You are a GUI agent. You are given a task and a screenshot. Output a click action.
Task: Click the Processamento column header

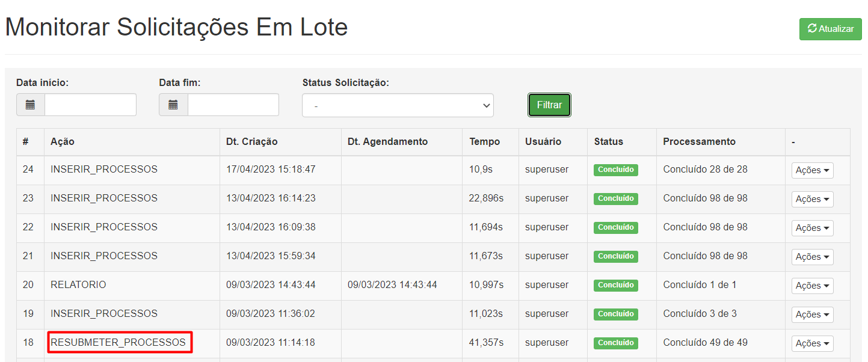click(699, 142)
